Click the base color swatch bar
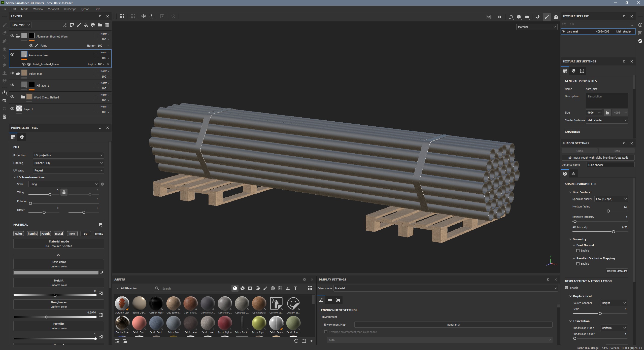The height and width of the screenshot is (350, 644). [x=56, y=273]
